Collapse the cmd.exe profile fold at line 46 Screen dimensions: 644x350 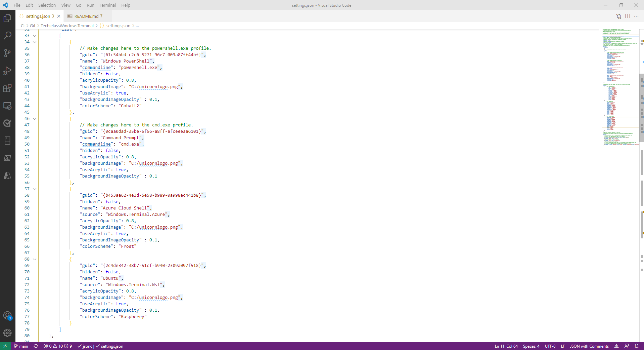tap(34, 119)
